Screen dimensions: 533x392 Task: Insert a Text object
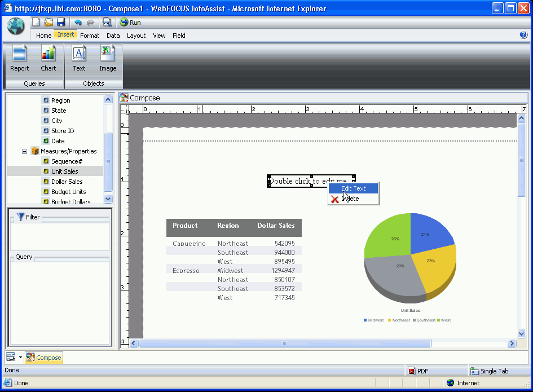click(x=79, y=59)
